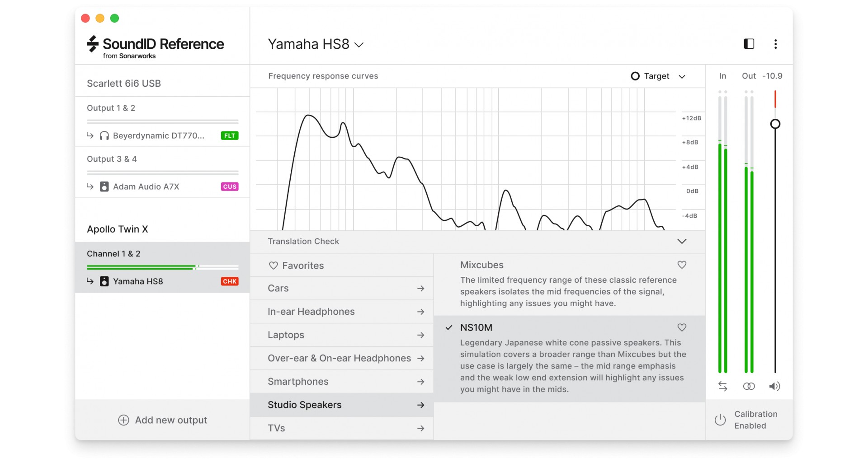
Task: Click the Frequency response curves label
Action: click(323, 76)
